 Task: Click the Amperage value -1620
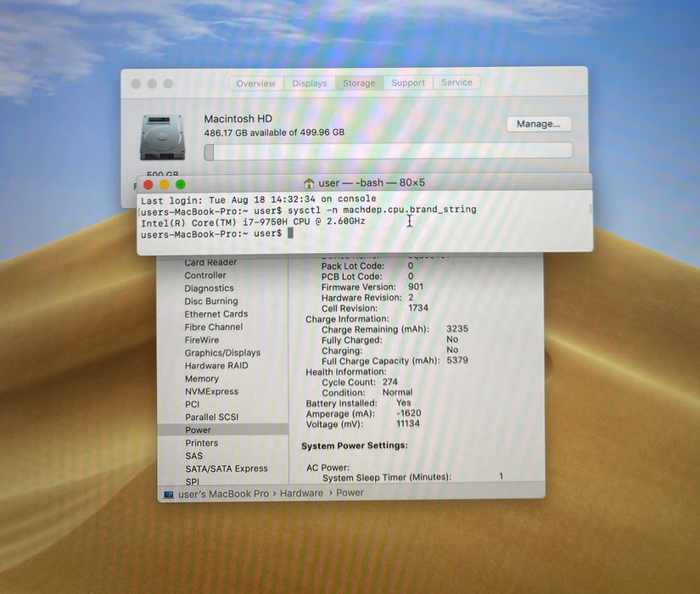(x=408, y=413)
